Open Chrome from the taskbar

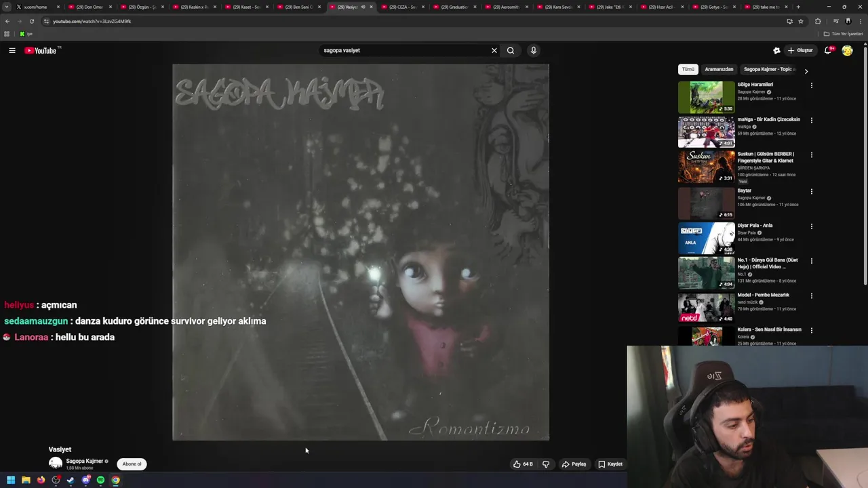click(x=115, y=480)
